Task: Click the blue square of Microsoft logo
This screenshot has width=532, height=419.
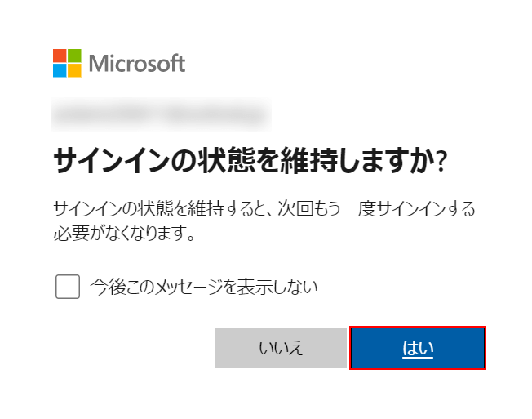Action: (x=60, y=70)
